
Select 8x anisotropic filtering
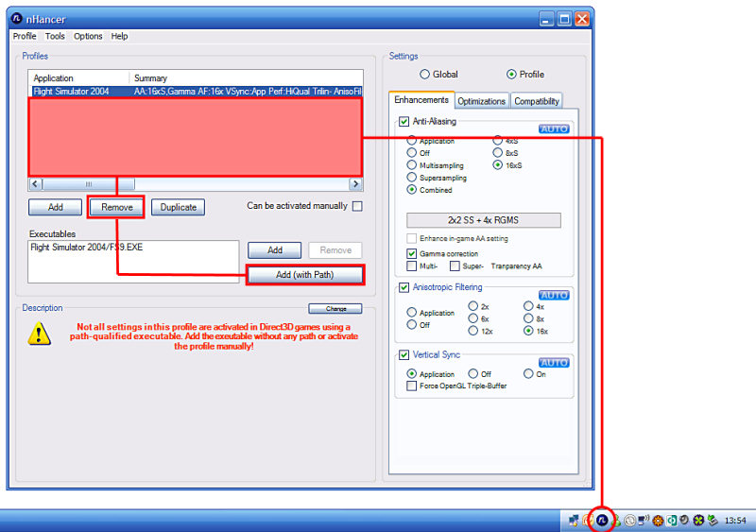pyautogui.click(x=528, y=319)
